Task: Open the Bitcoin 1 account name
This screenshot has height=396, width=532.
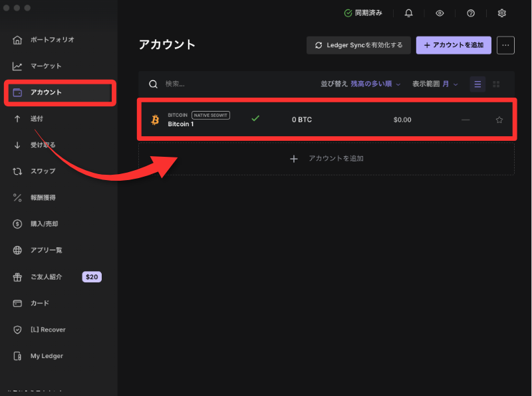Action: click(180, 124)
